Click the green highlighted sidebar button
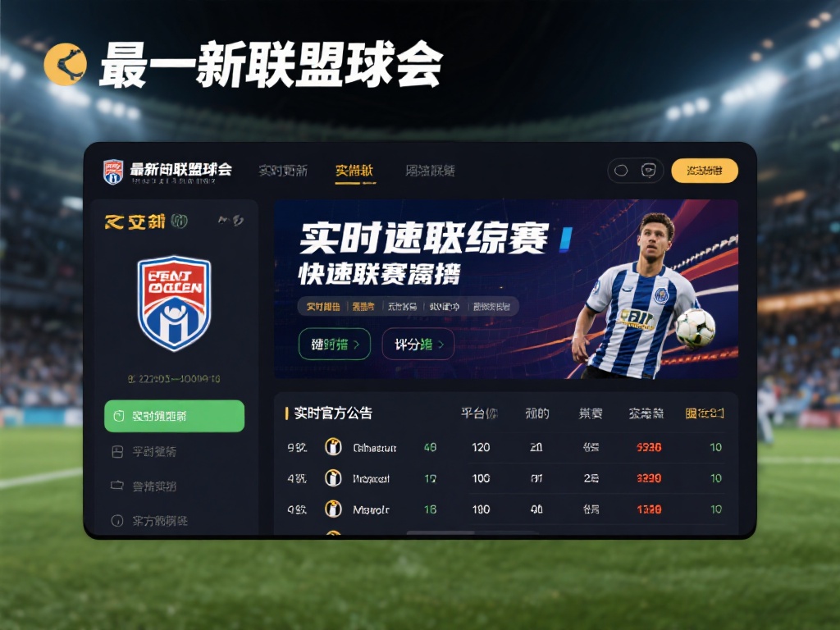Image resolution: width=840 pixels, height=630 pixels. click(x=174, y=416)
